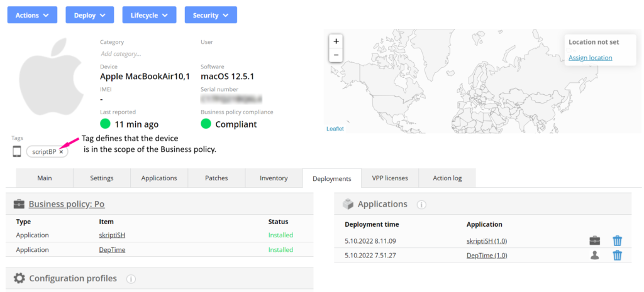Zoom in on the map
The image size is (644, 292).
click(336, 41)
